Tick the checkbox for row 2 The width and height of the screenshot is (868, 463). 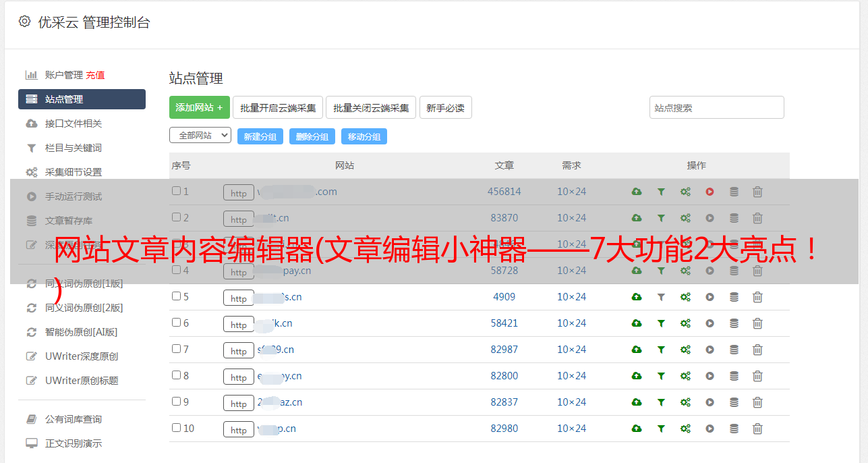click(x=176, y=217)
